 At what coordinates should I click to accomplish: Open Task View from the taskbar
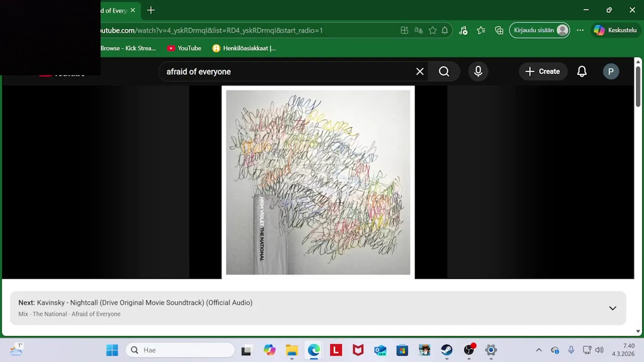pyautogui.click(x=246, y=350)
